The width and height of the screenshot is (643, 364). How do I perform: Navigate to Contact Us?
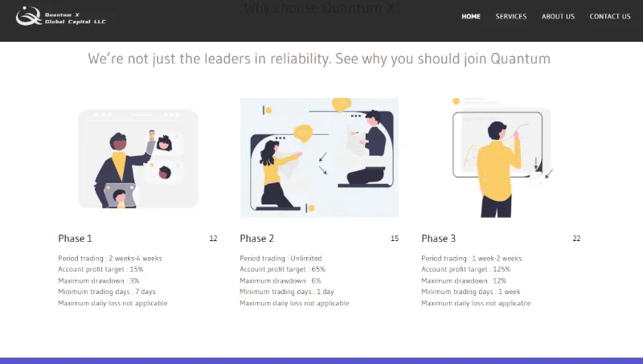click(610, 16)
